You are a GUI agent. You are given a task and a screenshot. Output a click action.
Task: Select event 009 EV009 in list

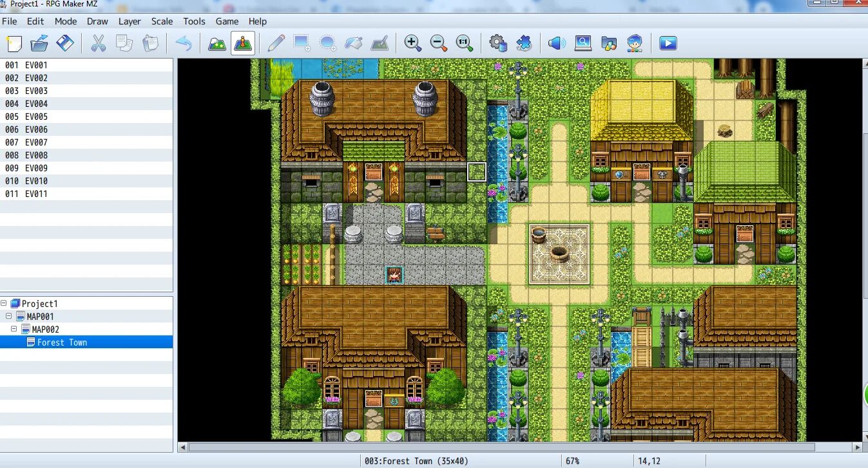(86, 168)
